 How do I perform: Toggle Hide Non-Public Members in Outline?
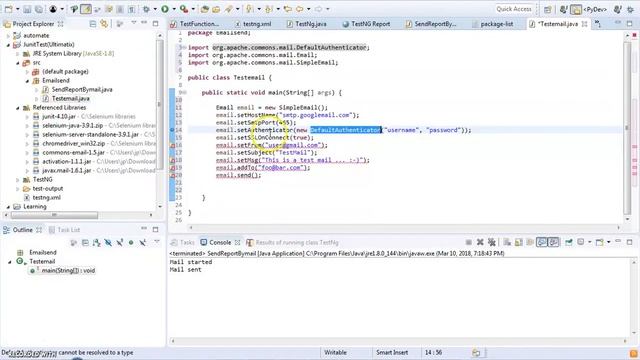point(131,243)
